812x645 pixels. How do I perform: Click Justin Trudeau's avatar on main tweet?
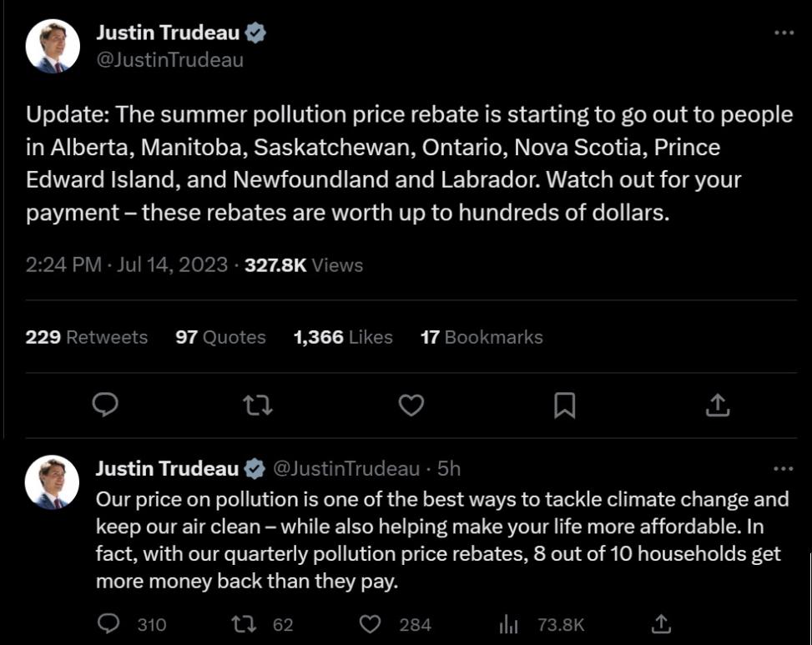tap(53, 46)
